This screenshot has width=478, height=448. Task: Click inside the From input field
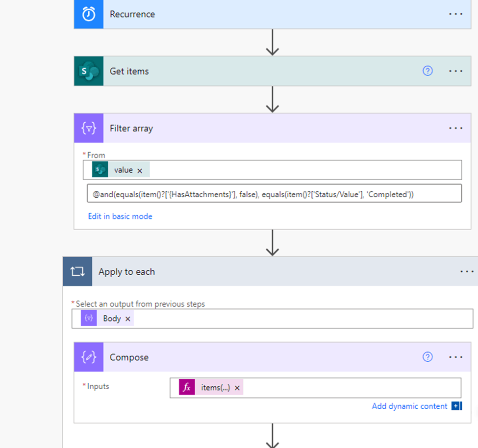(272, 170)
